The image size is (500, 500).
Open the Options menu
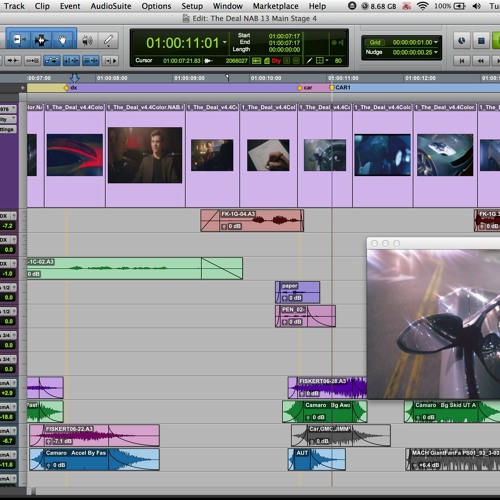(x=156, y=6)
